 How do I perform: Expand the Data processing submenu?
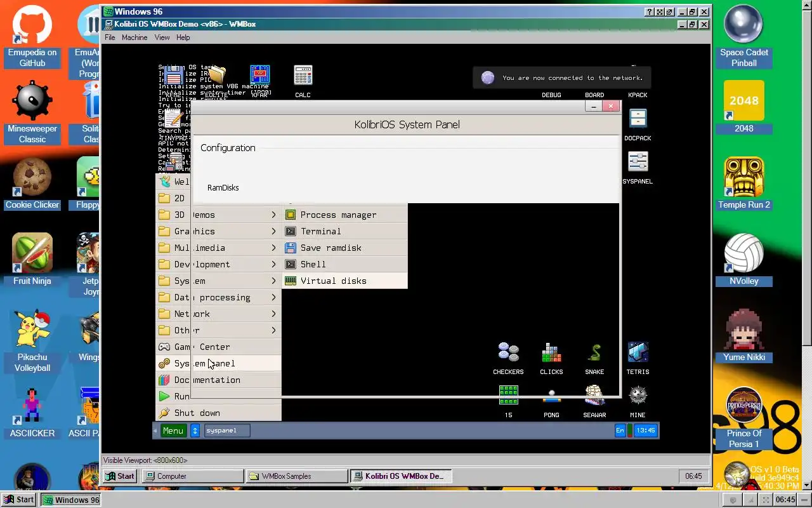pyautogui.click(x=218, y=297)
